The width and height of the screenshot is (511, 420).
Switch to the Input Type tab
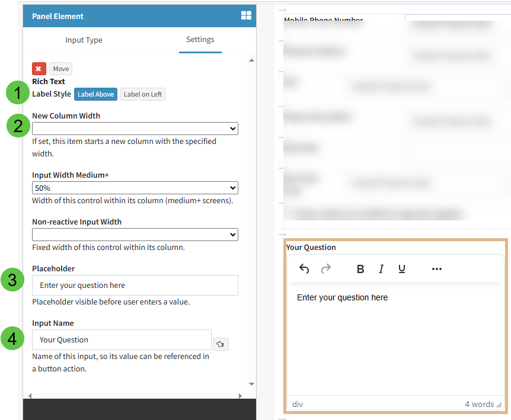click(x=84, y=40)
